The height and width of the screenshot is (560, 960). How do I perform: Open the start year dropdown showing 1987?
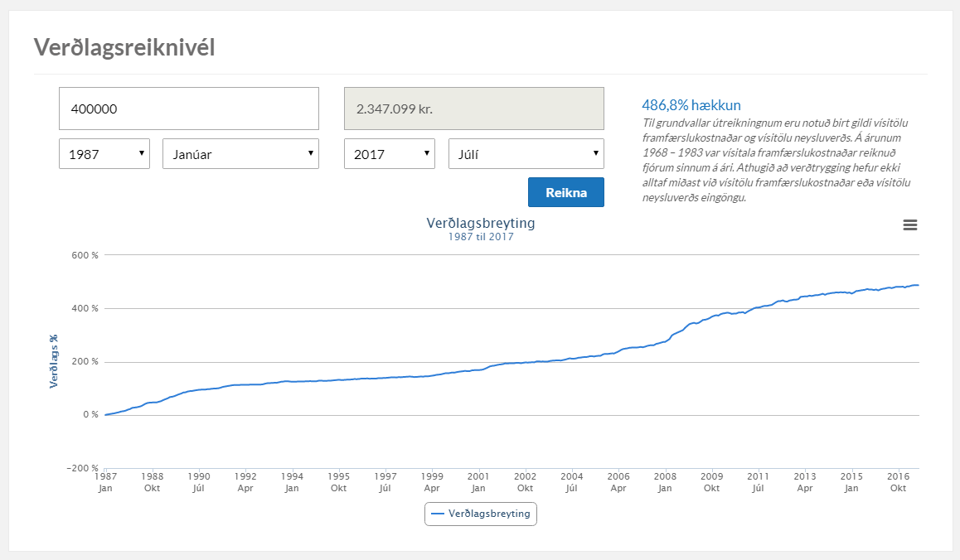[104, 153]
